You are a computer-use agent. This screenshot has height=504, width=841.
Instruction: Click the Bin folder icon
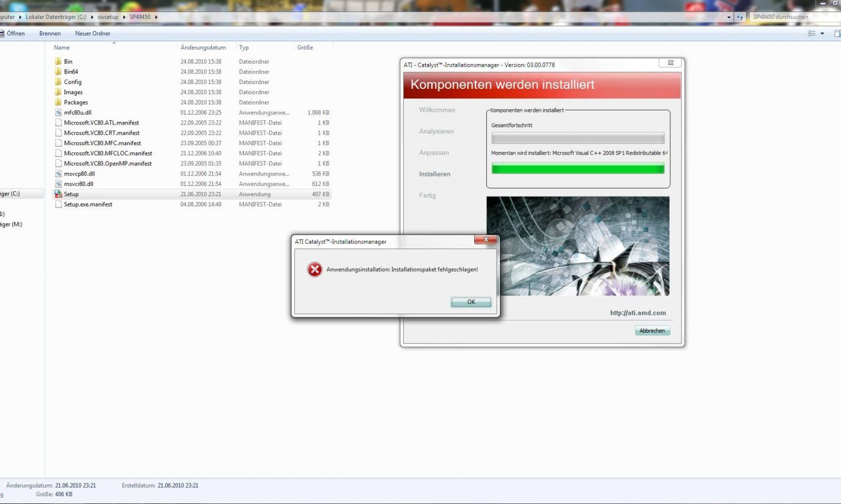(58, 61)
